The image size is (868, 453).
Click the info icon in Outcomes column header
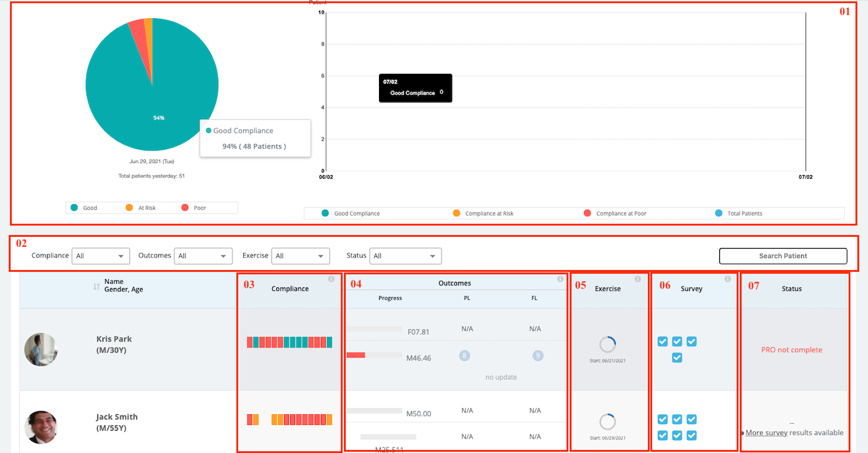coord(560,279)
